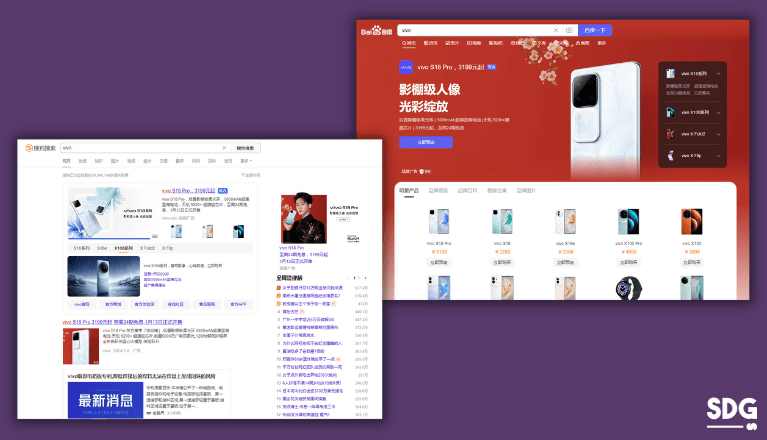This screenshot has height=440, width=767.
Task: Select the X Flip tab in Sogou ad card
Action: (x=167, y=248)
